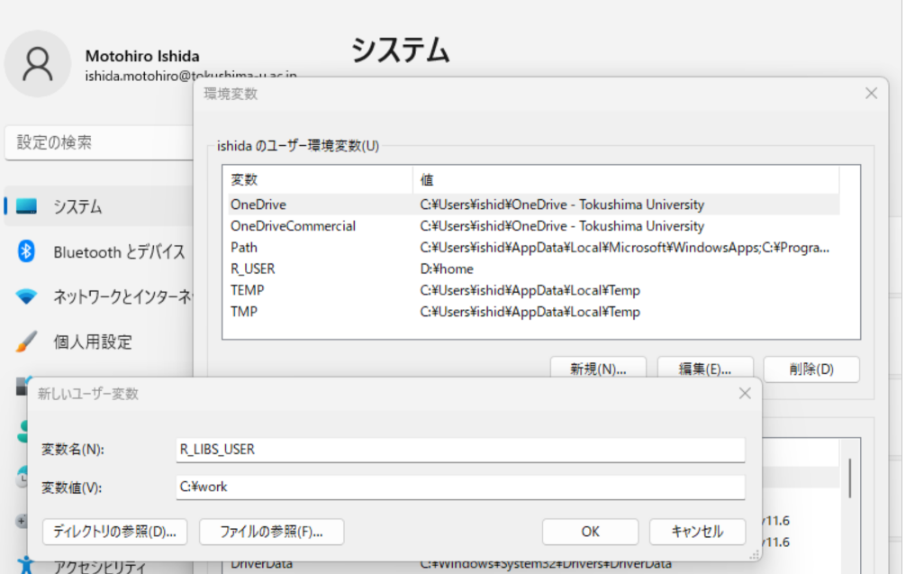This screenshot has width=924, height=574.
Task: Click 編集(E)... under user variables
Action: pos(692,369)
